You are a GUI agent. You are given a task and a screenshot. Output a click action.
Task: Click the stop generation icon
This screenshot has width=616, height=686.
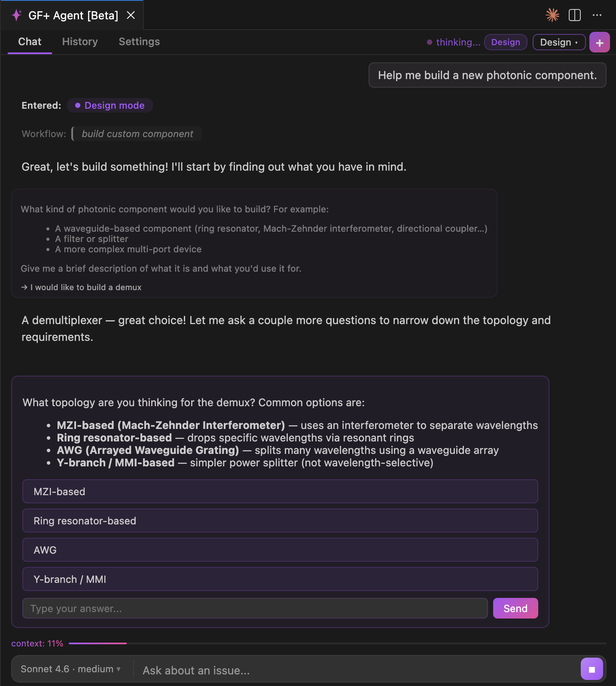click(592, 668)
